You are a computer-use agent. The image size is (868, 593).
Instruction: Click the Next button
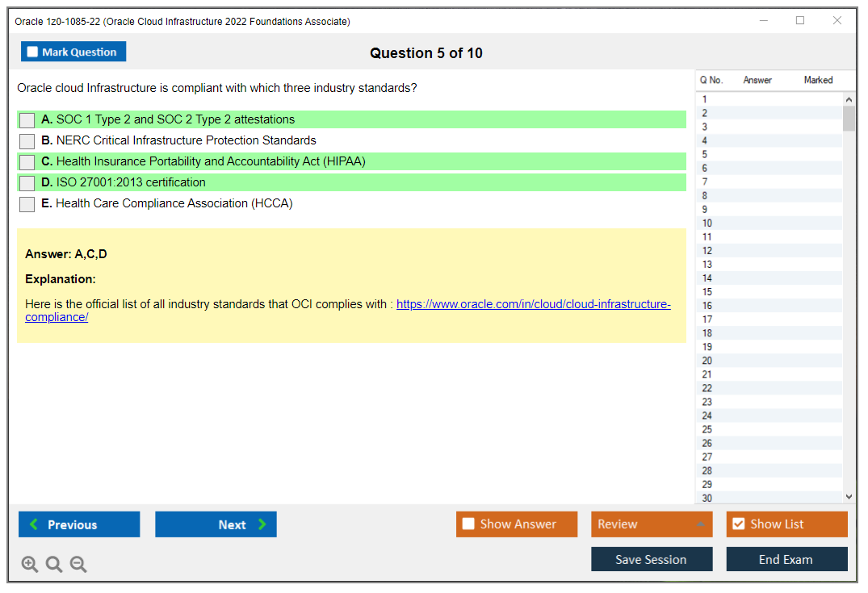pos(216,524)
